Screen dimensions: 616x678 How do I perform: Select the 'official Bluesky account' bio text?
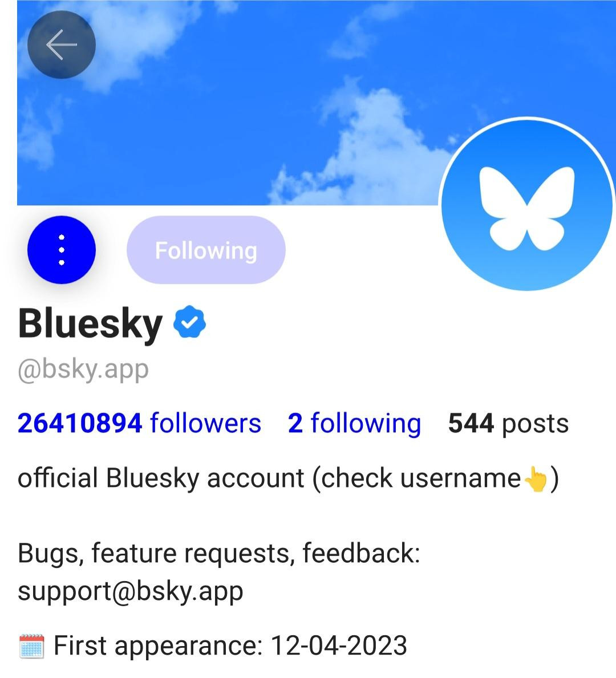(161, 478)
